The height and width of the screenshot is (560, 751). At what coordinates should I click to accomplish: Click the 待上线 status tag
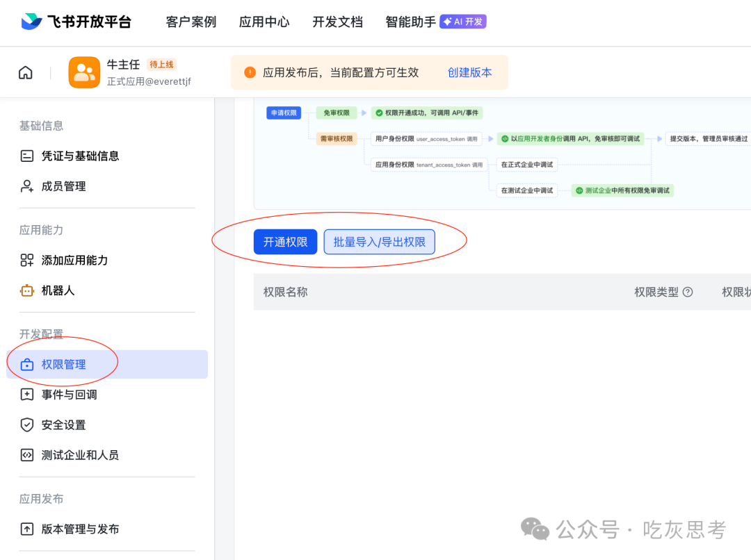[161, 65]
